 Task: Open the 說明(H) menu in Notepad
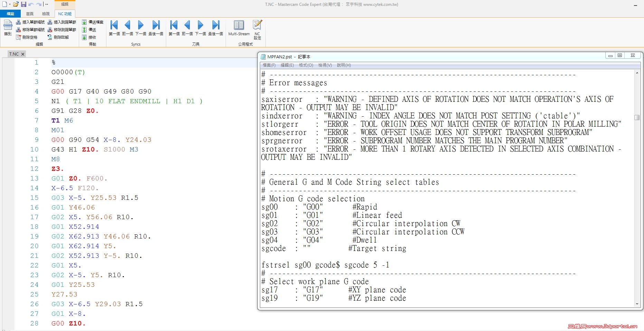pyautogui.click(x=344, y=65)
